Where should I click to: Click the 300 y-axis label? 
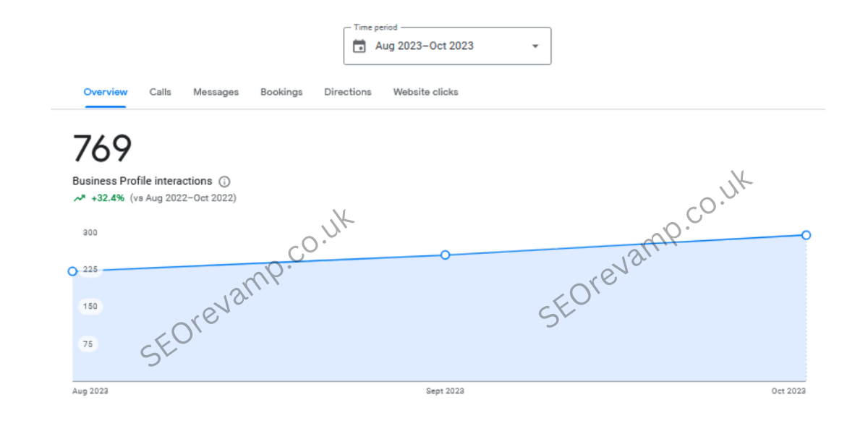(90, 233)
